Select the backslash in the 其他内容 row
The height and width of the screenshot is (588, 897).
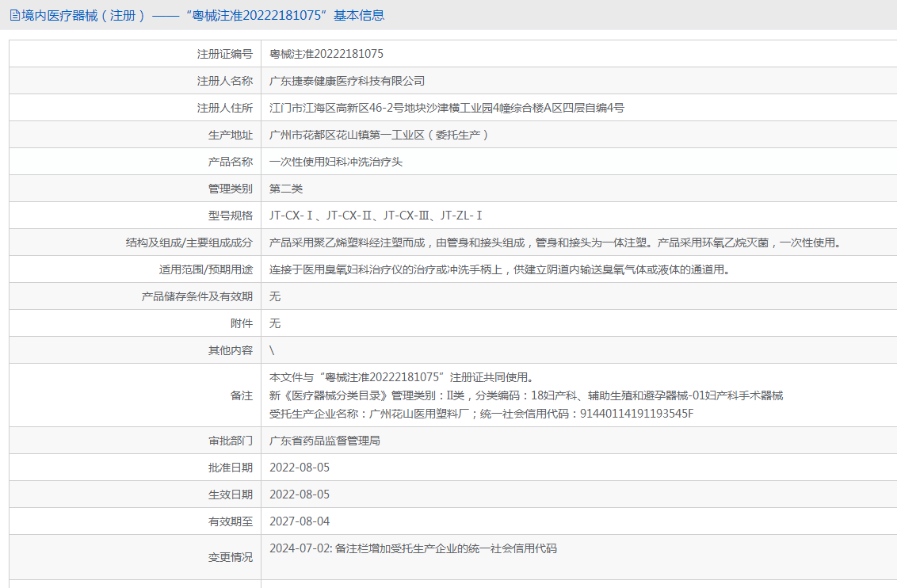[272, 350]
